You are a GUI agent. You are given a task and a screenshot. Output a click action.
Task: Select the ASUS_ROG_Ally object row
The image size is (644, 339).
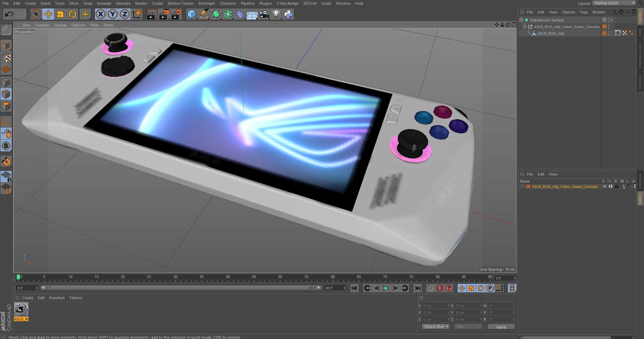(x=551, y=33)
